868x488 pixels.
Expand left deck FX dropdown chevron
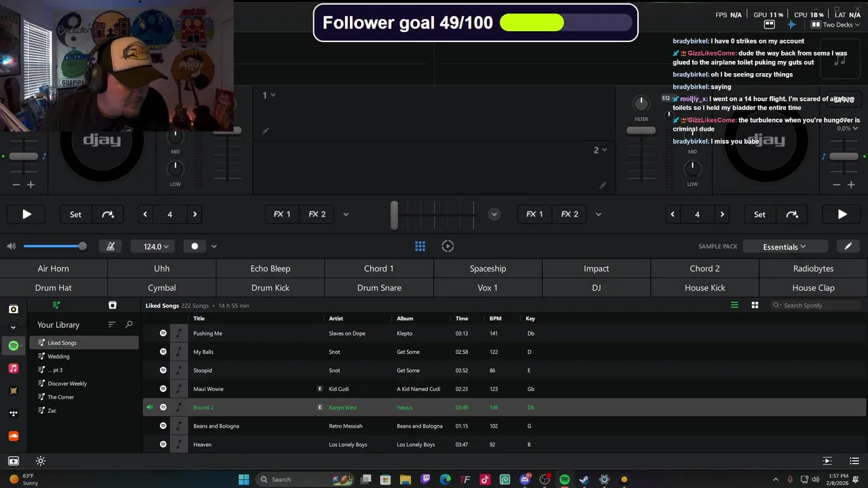[346, 214]
